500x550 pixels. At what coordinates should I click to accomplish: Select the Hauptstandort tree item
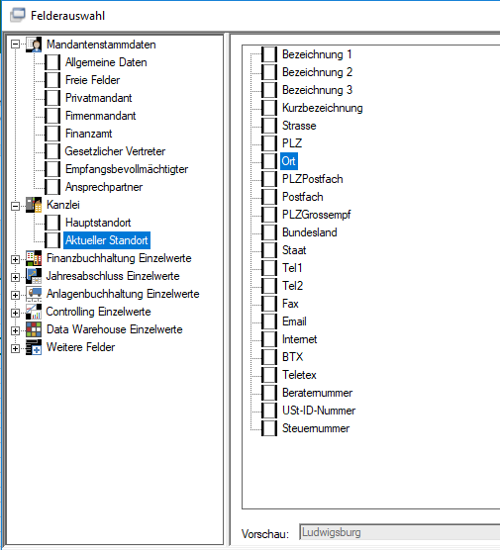(98, 223)
